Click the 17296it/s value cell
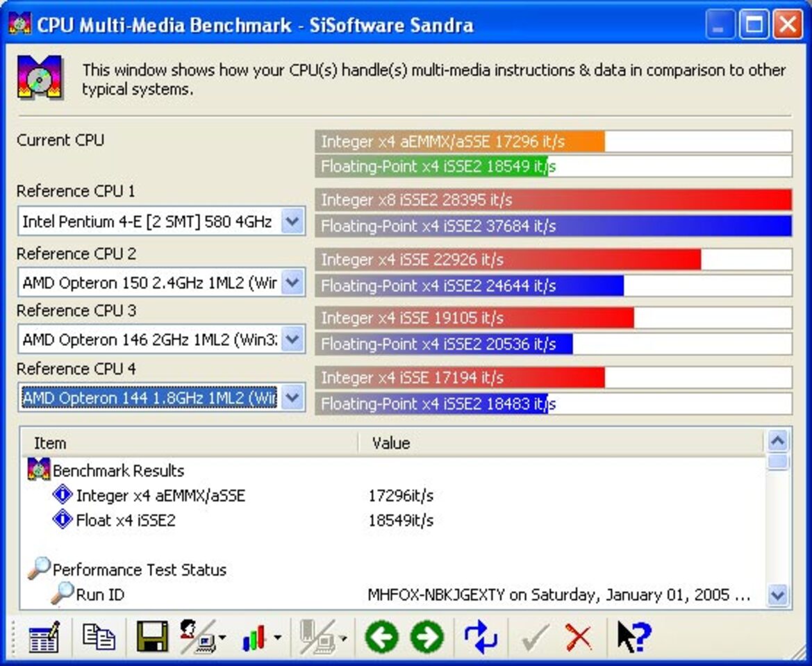The width and height of the screenshot is (812, 666). [400, 496]
